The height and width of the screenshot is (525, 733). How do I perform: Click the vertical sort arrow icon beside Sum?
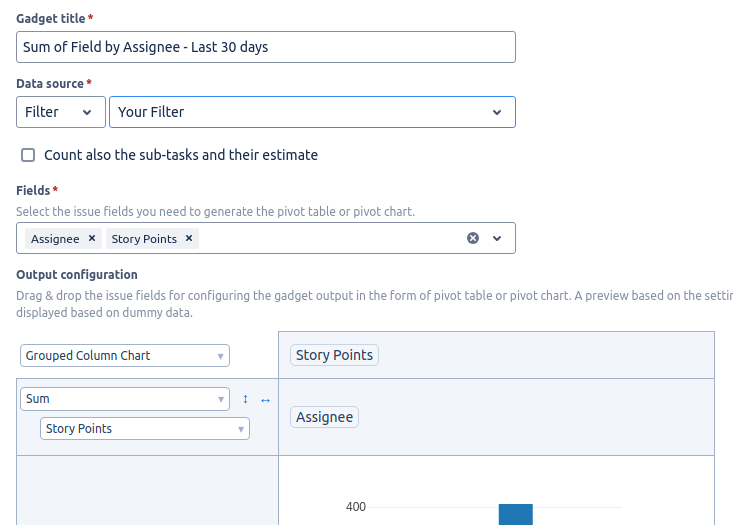click(x=245, y=399)
